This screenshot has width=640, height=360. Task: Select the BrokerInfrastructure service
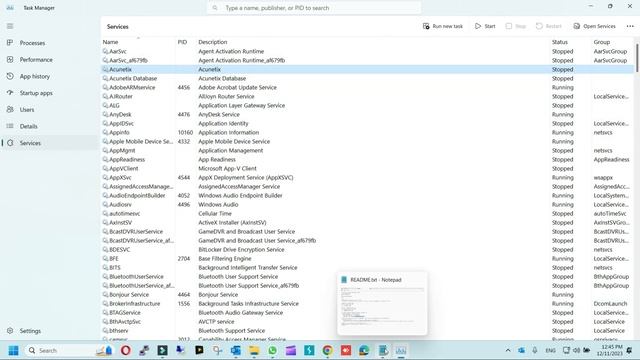tap(367, 304)
